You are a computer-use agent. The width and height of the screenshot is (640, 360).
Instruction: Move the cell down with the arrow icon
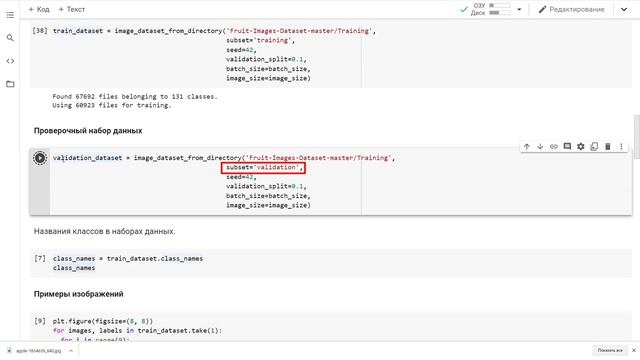540,147
